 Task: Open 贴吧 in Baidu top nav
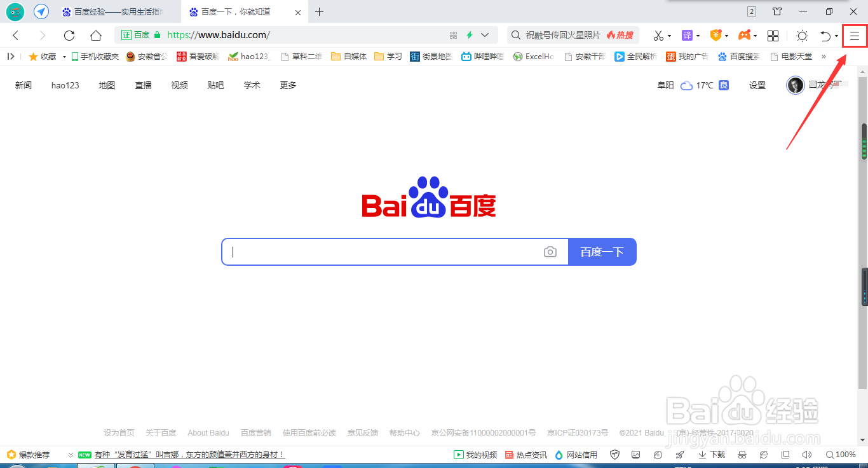pos(215,85)
